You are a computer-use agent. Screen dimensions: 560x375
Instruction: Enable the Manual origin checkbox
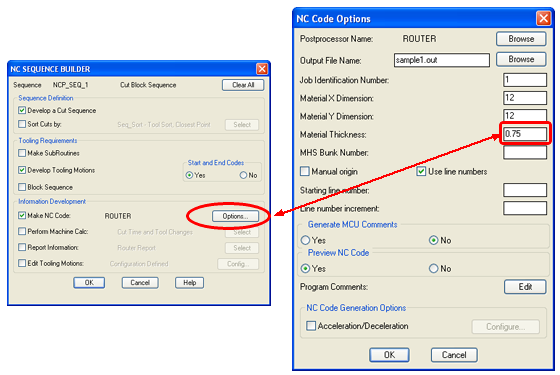[x=305, y=171]
